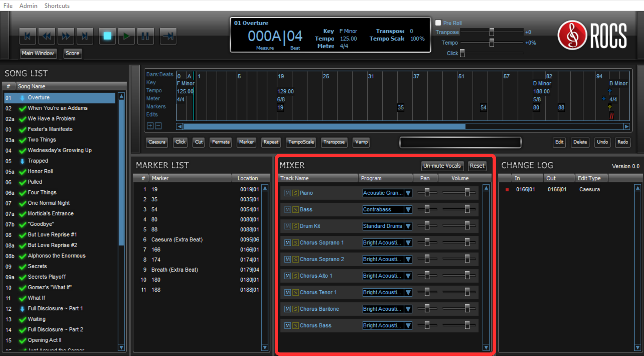This screenshot has width=644, height=356.
Task: Mute the Piano track
Action: [x=287, y=193]
